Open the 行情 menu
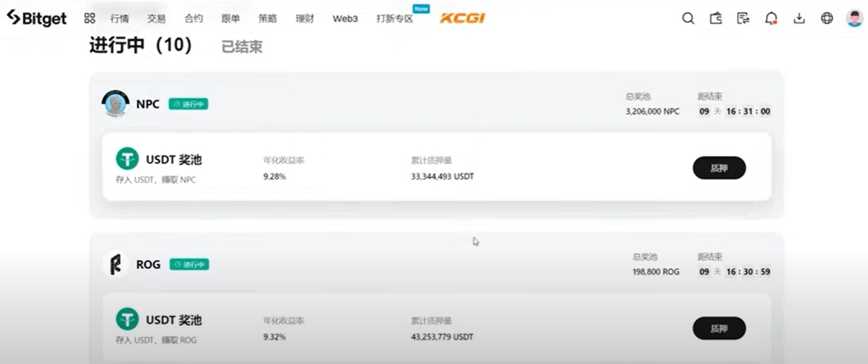 [119, 19]
